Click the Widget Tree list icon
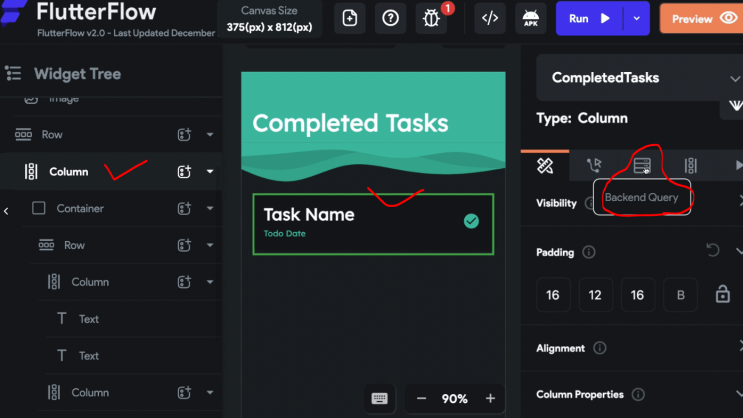 point(13,73)
